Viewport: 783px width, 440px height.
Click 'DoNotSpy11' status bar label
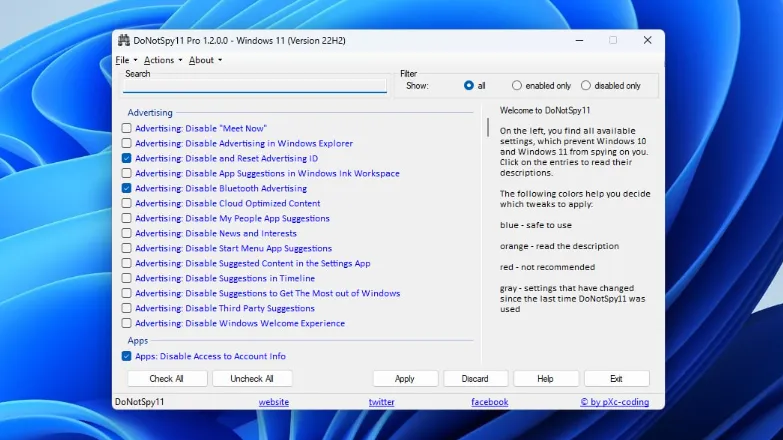pyautogui.click(x=139, y=402)
